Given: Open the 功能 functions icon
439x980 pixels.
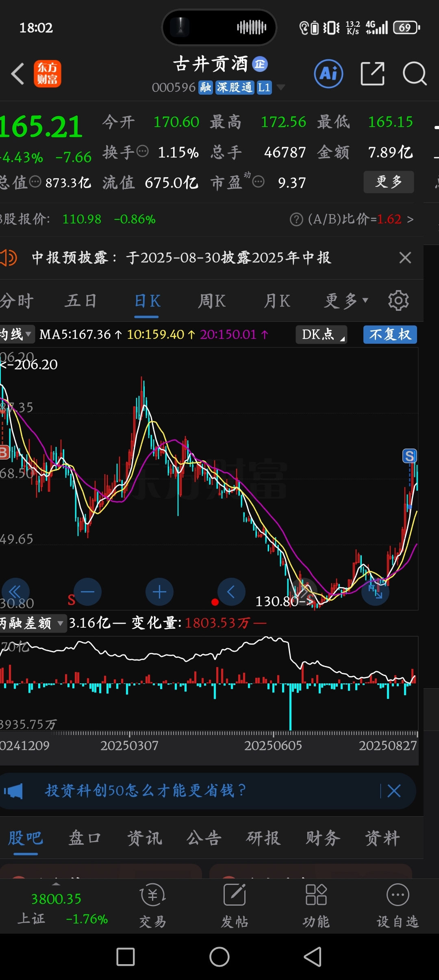Looking at the screenshot, I should coord(316,906).
